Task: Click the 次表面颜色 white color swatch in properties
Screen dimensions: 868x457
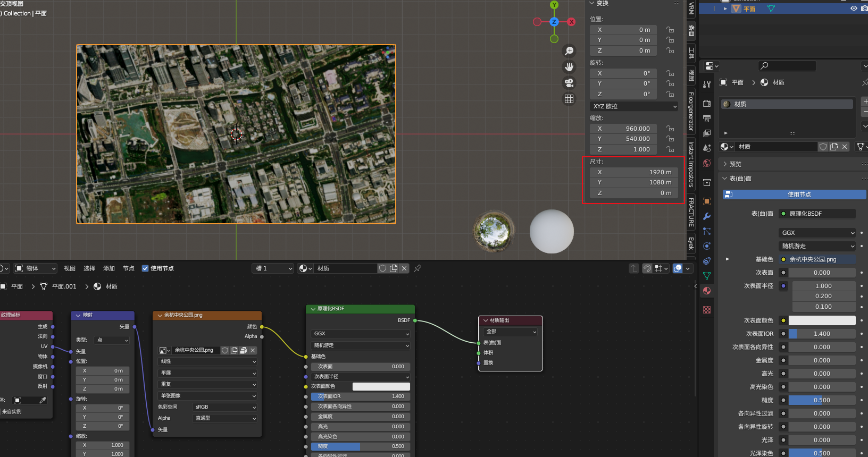Action: [822, 320]
